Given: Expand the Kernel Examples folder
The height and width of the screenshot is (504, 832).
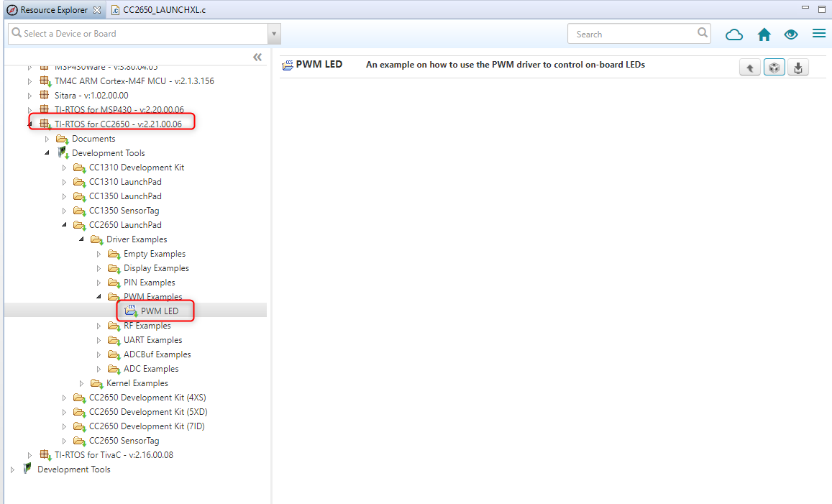Looking at the screenshot, I should point(81,383).
